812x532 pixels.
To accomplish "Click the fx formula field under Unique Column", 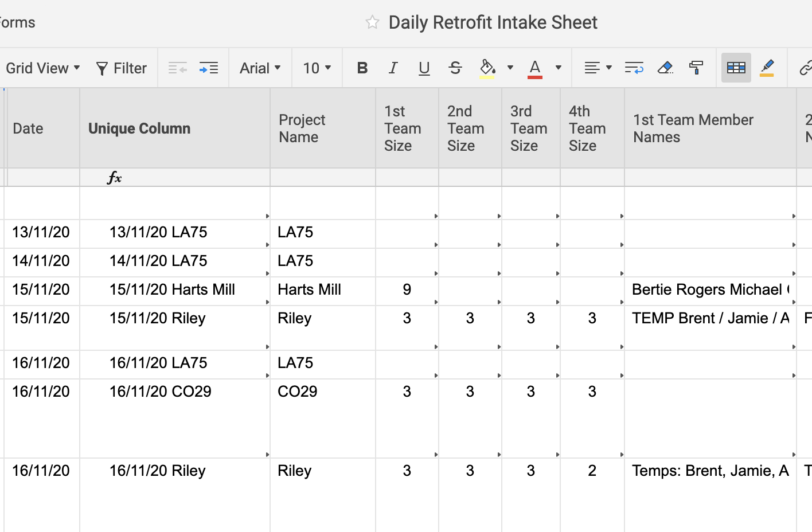I will click(115, 178).
